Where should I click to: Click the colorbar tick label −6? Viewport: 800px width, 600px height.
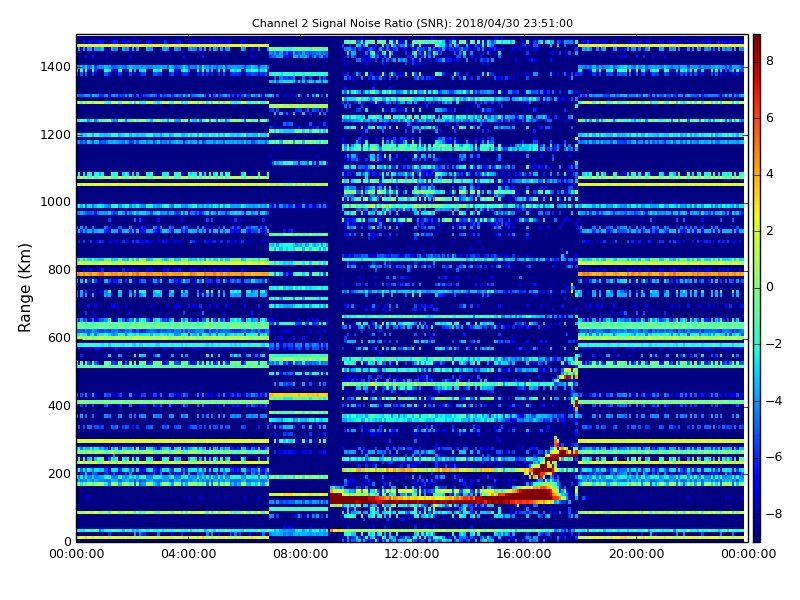coord(774,457)
